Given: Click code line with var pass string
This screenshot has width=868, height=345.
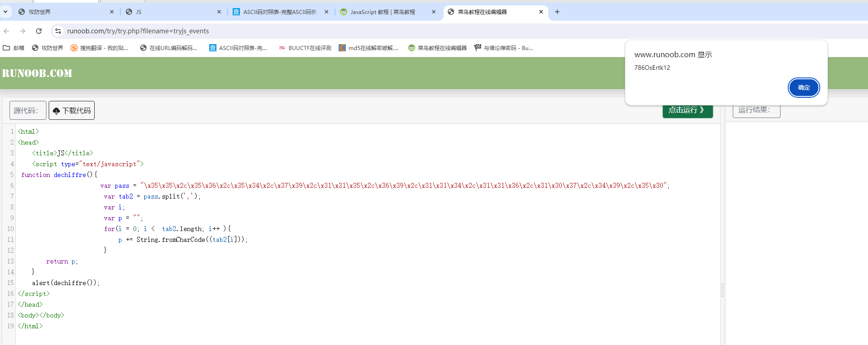Looking at the screenshot, I should pyautogui.click(x=385, y=186).
